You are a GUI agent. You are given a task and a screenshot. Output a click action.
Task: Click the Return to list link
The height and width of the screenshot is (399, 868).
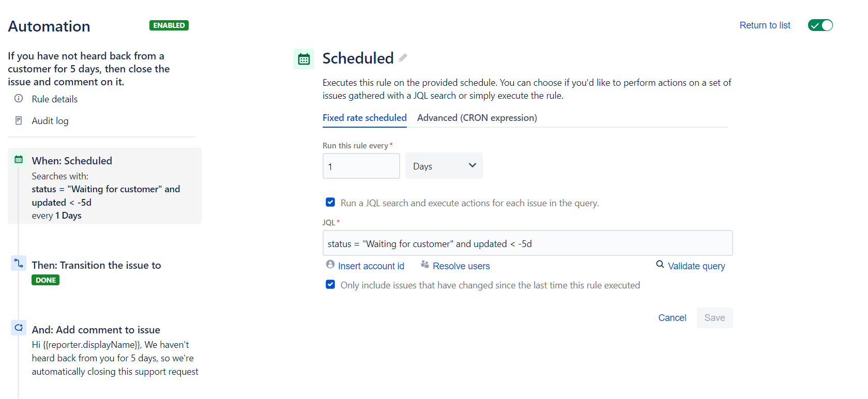pyautogui.click(x=765, y=25)
